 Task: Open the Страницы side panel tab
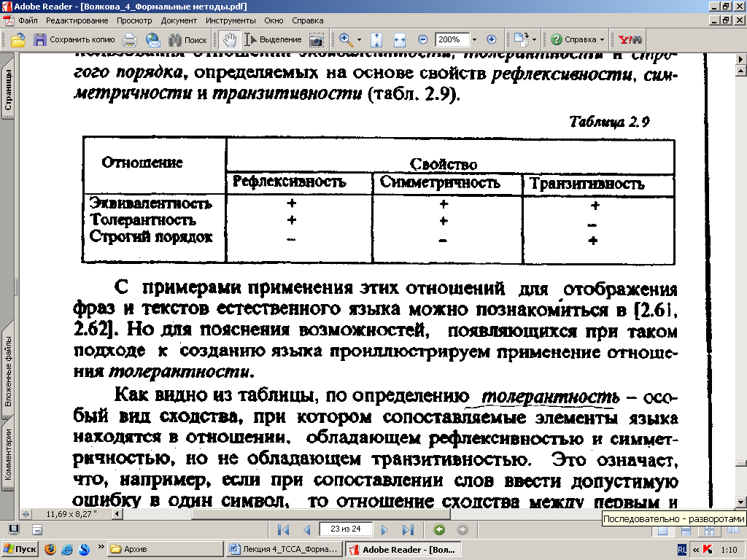click(x=8, y=90)
